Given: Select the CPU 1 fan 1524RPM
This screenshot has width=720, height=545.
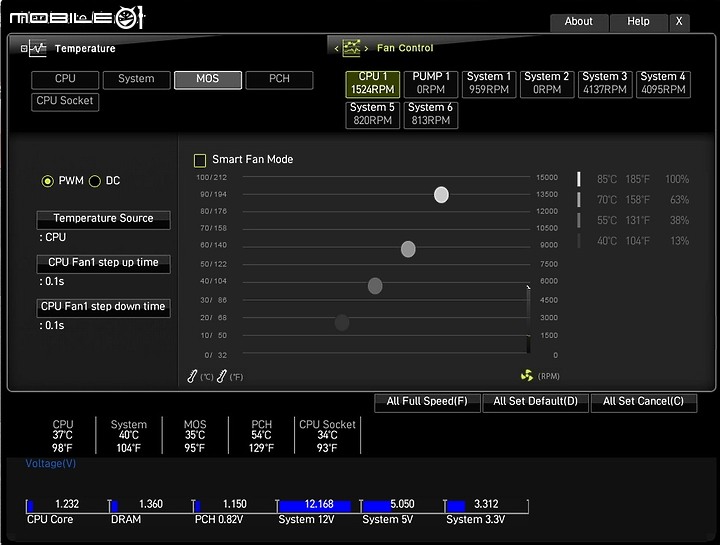Looking at the screenshot, I should click(372, 84).
